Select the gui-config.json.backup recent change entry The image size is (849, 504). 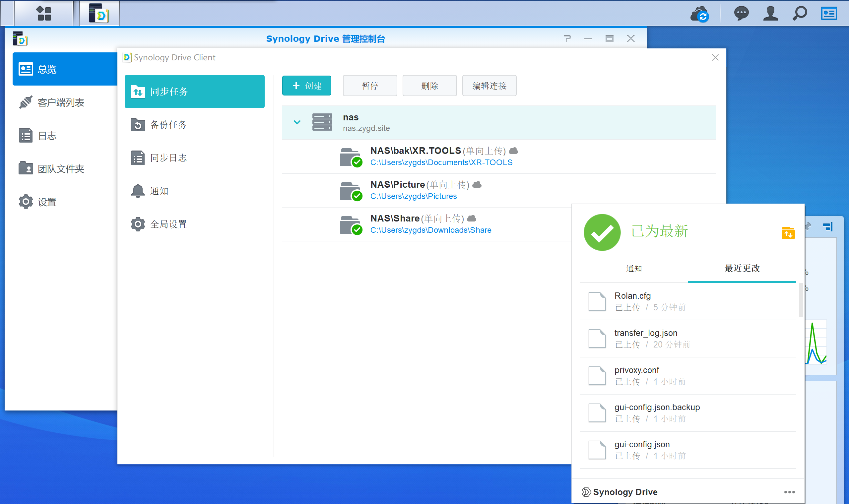(688, 412)
